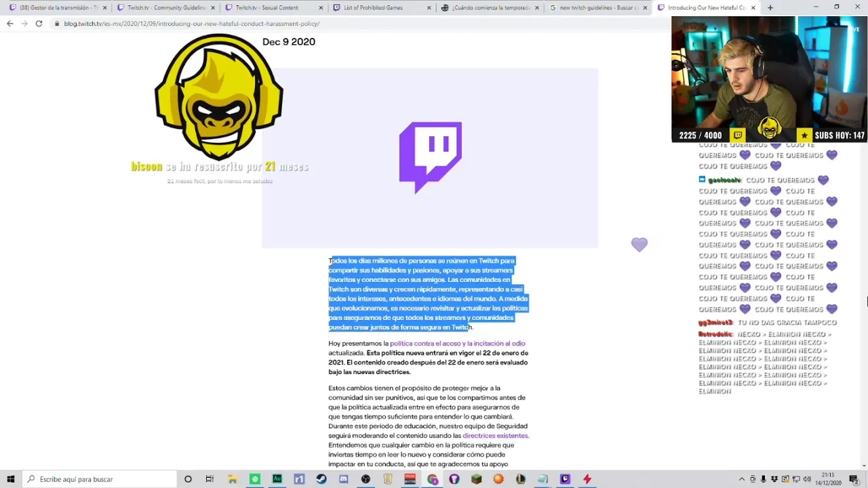Click the microphone icon in system tray
The image size is (868, 488).
[764, 479]
